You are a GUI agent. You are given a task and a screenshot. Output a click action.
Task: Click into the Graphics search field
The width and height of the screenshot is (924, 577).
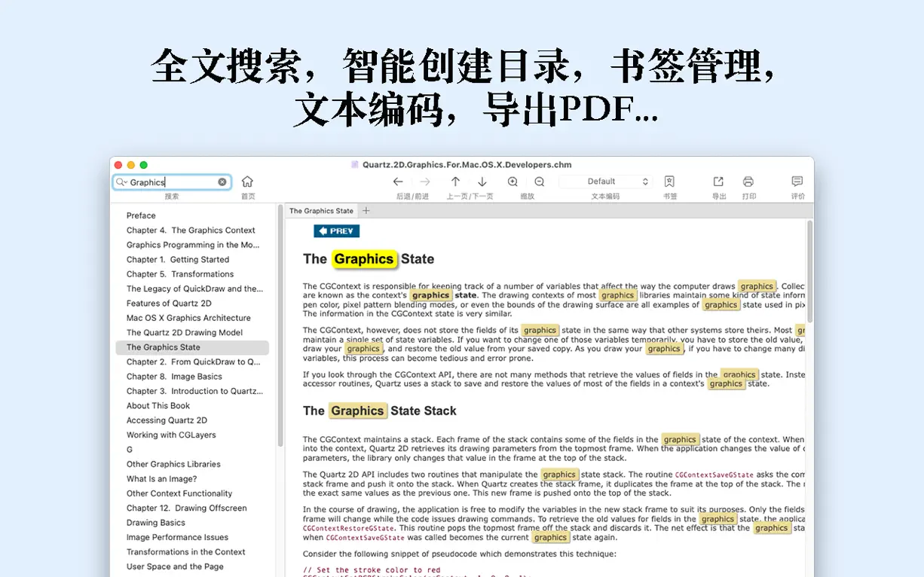click(172, 182)
